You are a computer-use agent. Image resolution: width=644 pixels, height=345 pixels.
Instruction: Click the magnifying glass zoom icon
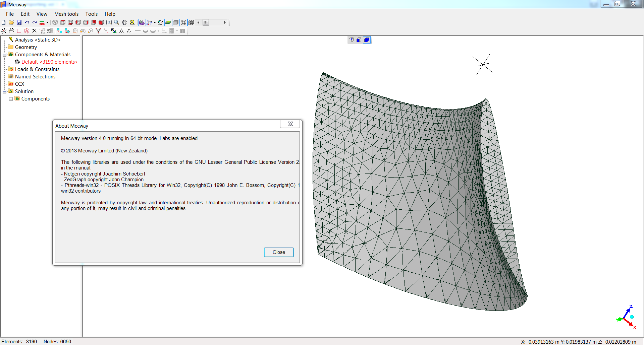[116, 22]
